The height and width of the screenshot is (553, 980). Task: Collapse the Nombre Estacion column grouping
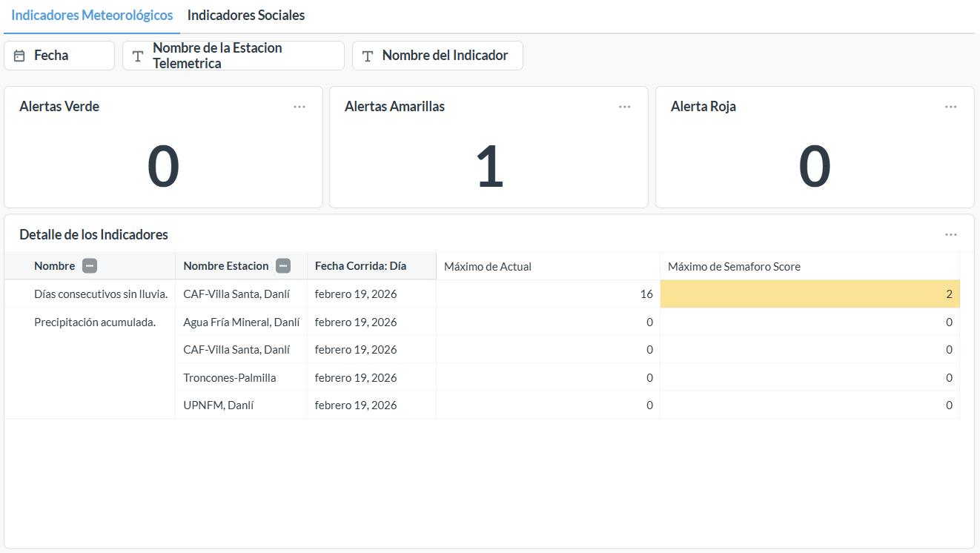[x=282, y=266]
